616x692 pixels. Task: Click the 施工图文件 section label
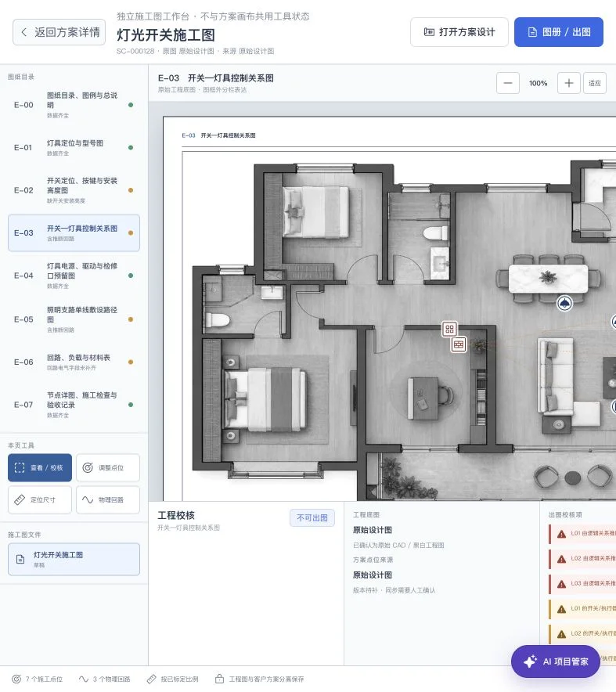[24, 535]
